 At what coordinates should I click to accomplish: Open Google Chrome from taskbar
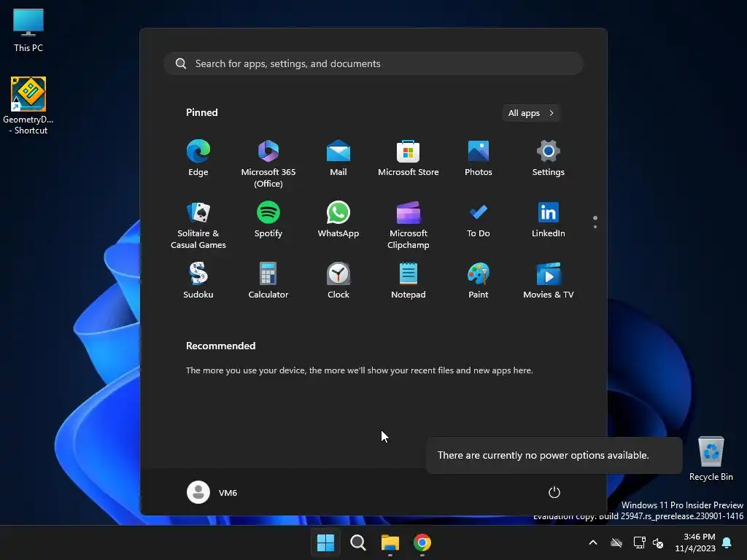point(422,542)
